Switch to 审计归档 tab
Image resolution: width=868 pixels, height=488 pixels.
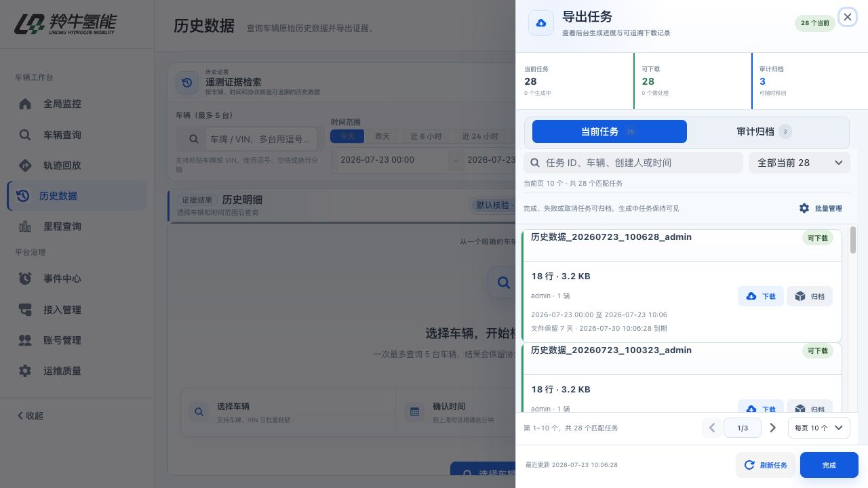pyautogui.click(x=764, y=131)
